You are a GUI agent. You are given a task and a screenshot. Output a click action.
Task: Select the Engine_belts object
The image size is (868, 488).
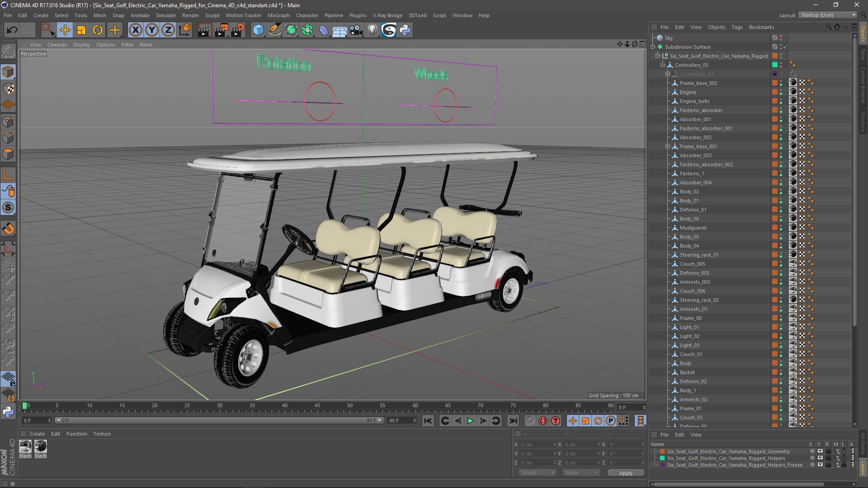click(x=694, y=101)
